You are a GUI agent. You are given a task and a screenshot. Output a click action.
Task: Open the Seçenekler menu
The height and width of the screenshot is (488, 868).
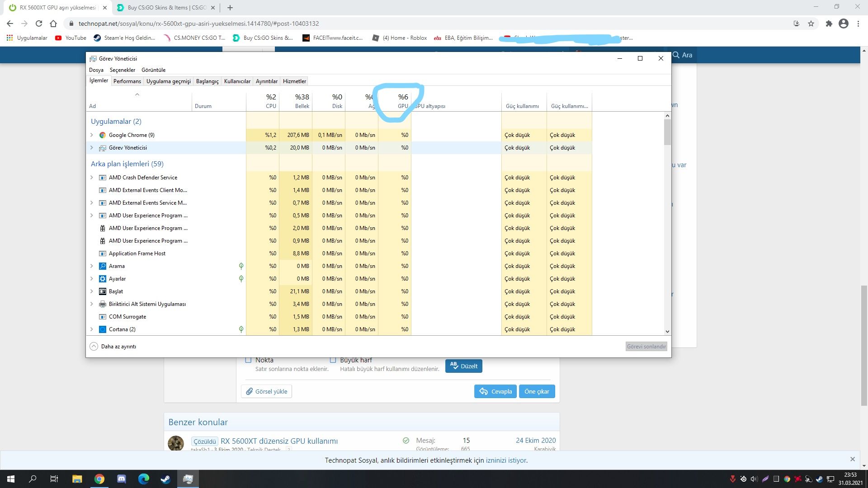coord(122,70)
